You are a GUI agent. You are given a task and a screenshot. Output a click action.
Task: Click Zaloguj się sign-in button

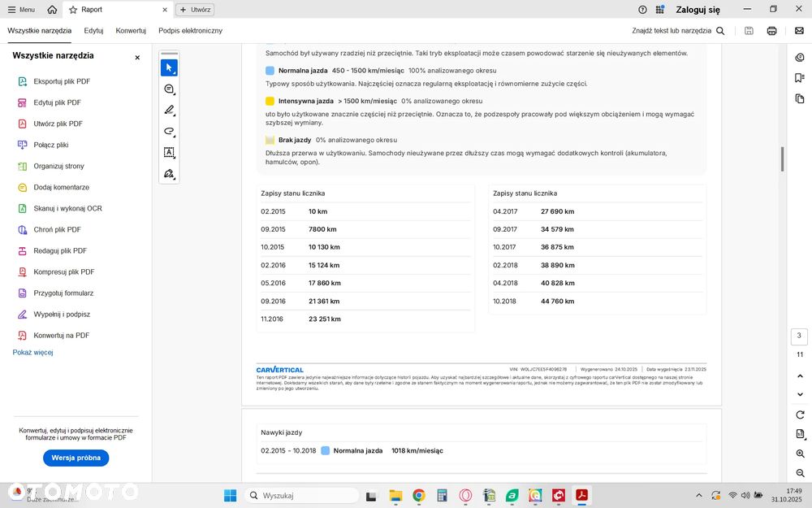coord(698,9)
